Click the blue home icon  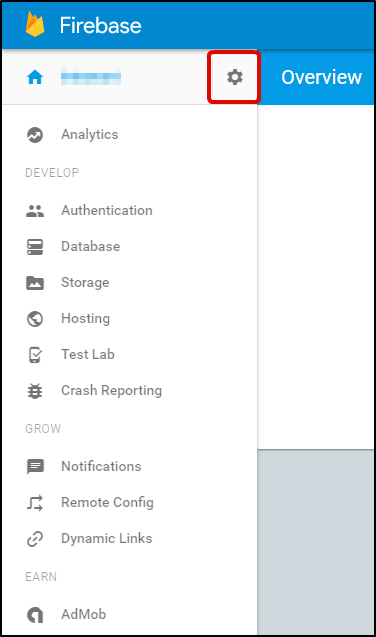[35, 77]
